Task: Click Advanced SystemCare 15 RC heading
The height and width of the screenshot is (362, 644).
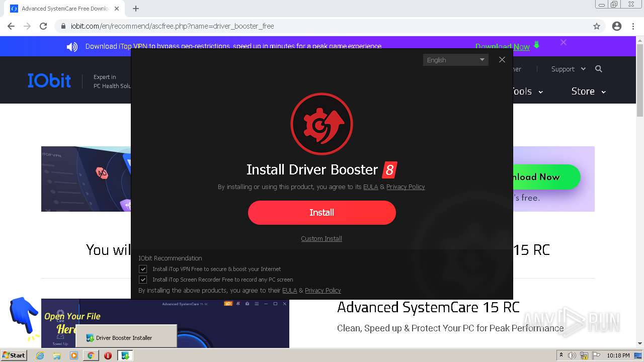Action: click(428, 307)
